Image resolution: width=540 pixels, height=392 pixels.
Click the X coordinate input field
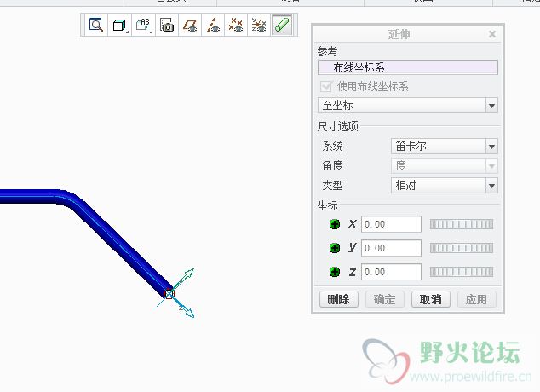[391, 224]
